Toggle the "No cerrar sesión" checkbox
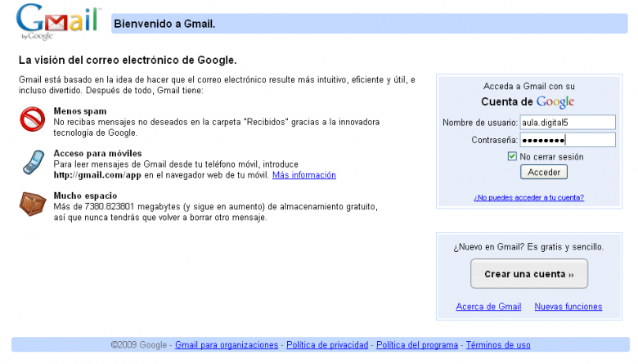 point(512,156)
